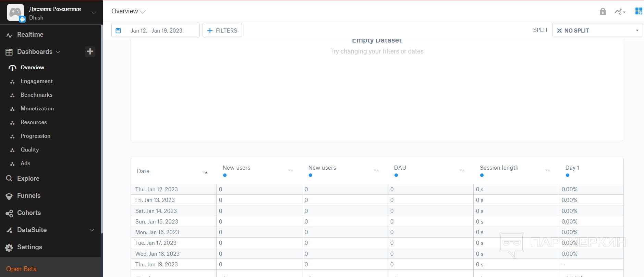
Task: Click the blue widget grid icon
Action: [x=639, y=11]
